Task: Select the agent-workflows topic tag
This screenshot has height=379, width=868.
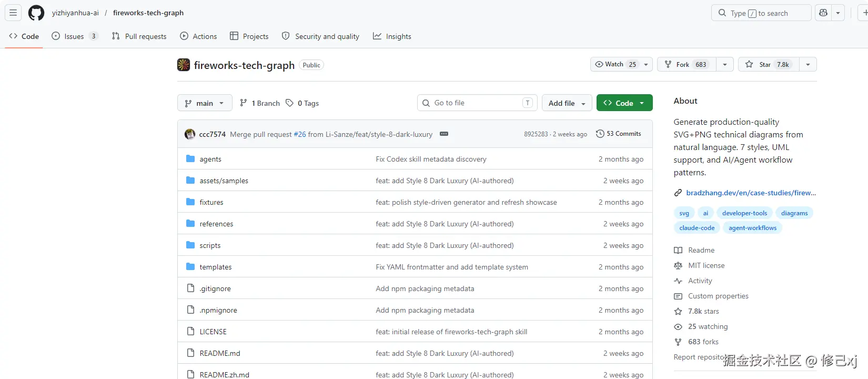Action: coord(752,228)
